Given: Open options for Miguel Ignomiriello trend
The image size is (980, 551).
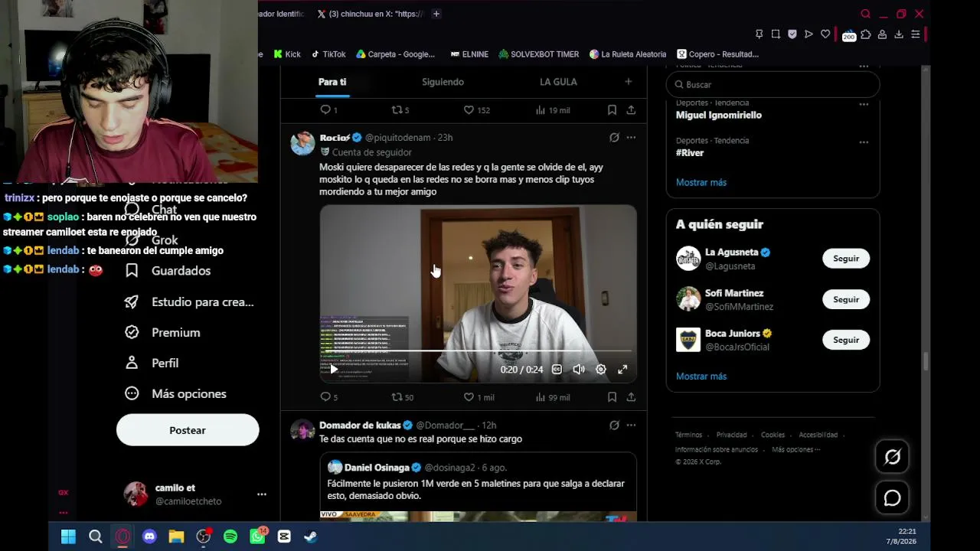Looking at the screenshot, I should [864, 104].
